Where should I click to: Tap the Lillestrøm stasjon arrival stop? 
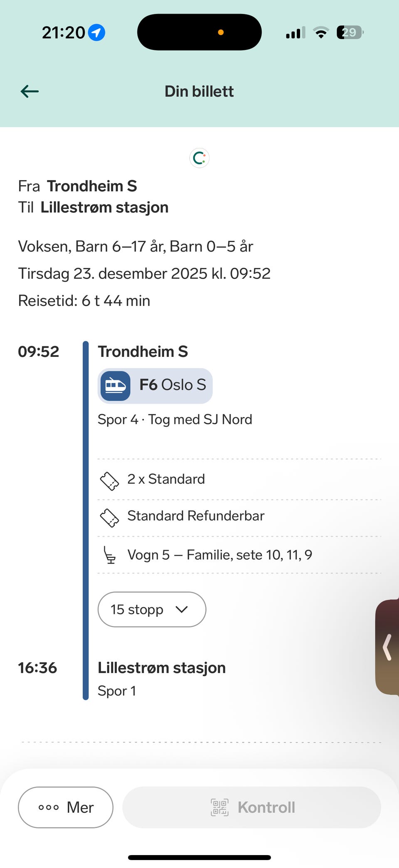pos(162,668)
